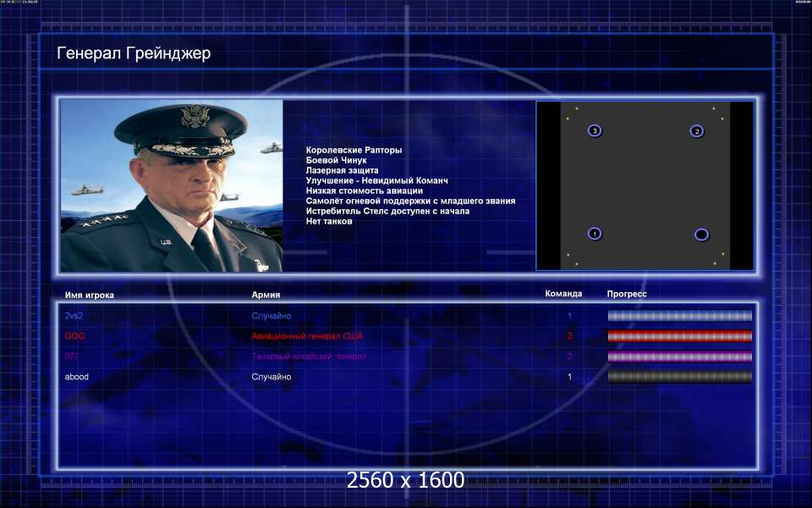Image resolution: width=812 pixels, height=508 pixels.
Task: Click the red progress bar for GGG
Action: pos(679,336)
